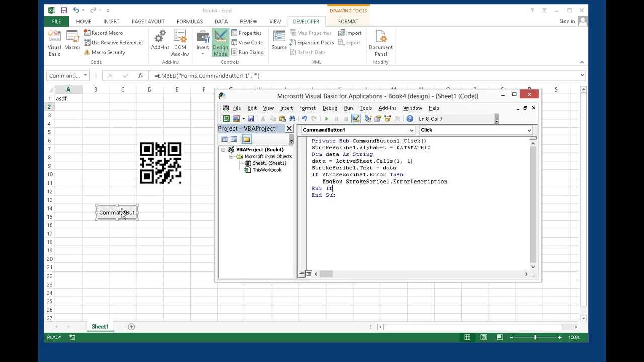Click the Insert Function fx button
644x362 pixels.
pyautogui.click(x=140, y=75)
